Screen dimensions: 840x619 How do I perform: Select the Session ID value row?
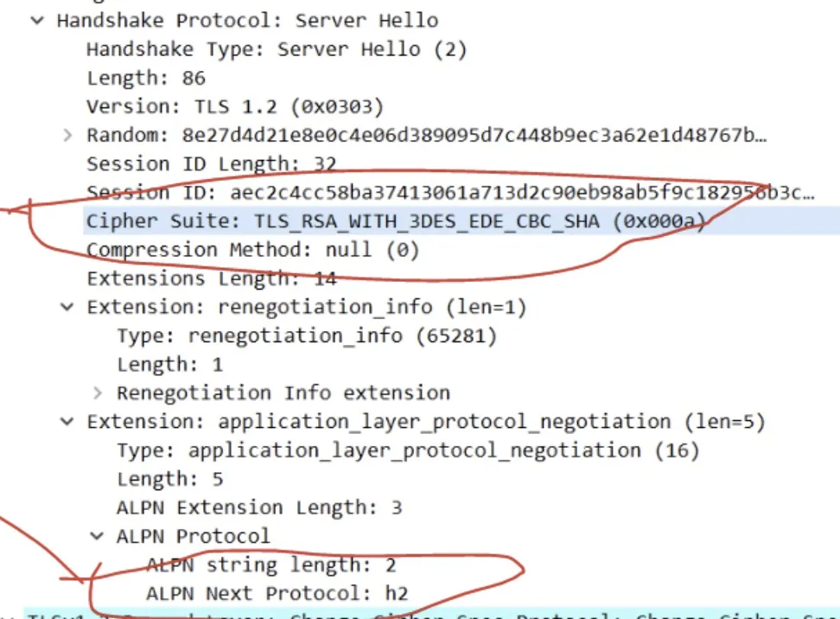pos(450,193)
